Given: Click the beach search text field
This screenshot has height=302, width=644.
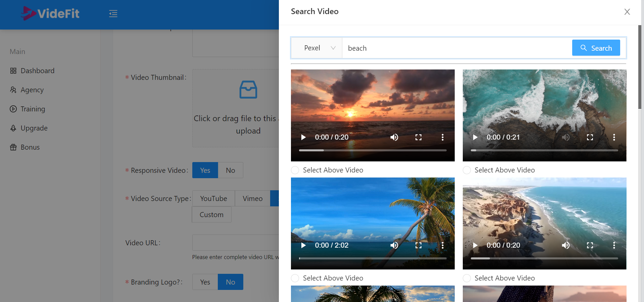Looking at the screenshot, I should click(457, 48).
